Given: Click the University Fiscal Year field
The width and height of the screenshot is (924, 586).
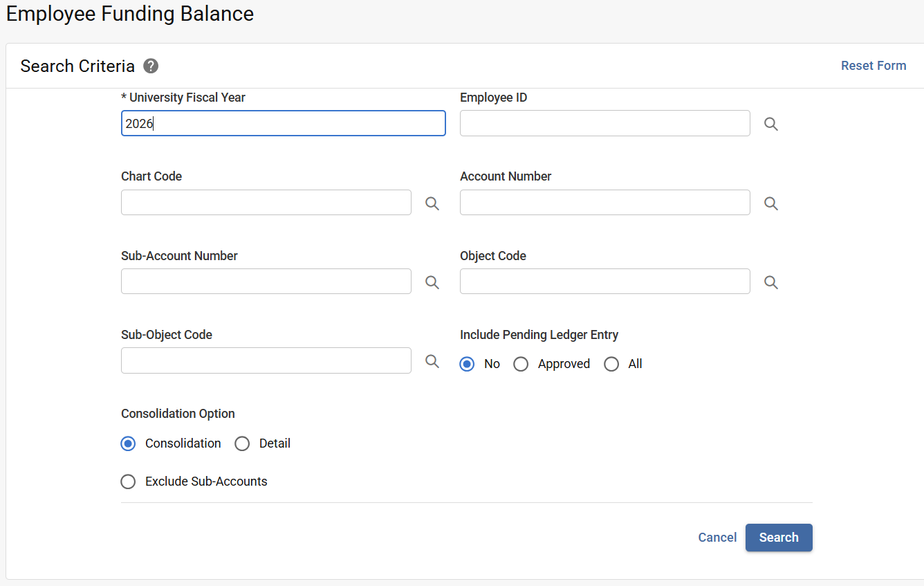Looking at the screenshot, I should [x=283, y=123].
